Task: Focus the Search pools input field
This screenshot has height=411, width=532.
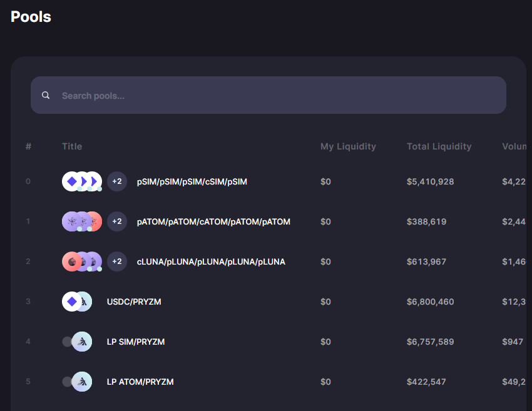Action: tap(268, 95)
